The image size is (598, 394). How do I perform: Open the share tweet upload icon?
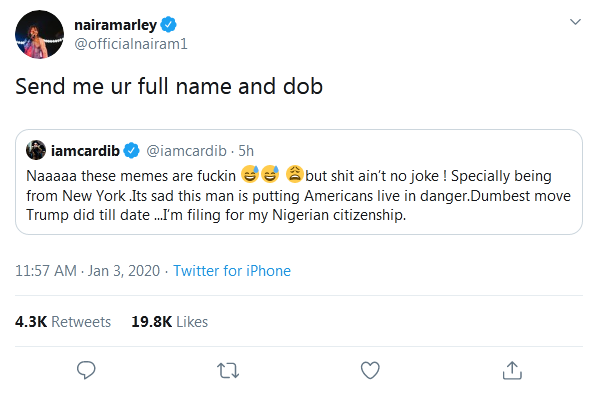(512, 370)
